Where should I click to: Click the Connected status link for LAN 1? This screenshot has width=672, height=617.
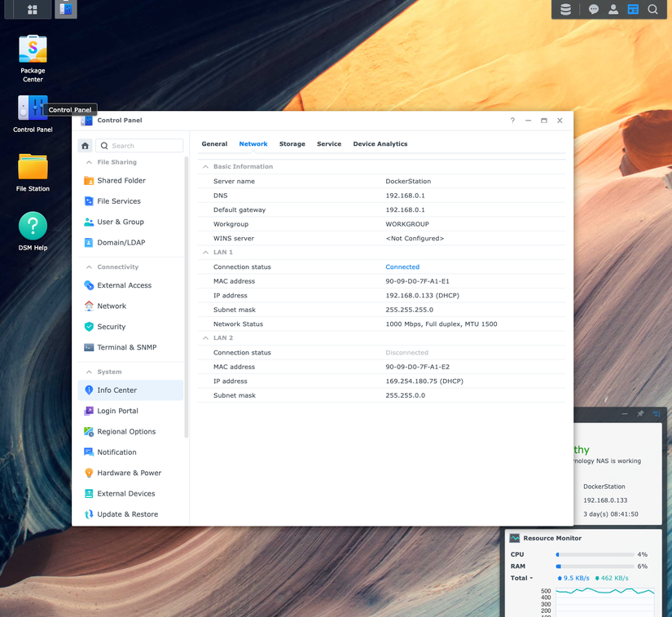[x=403, y=267]
